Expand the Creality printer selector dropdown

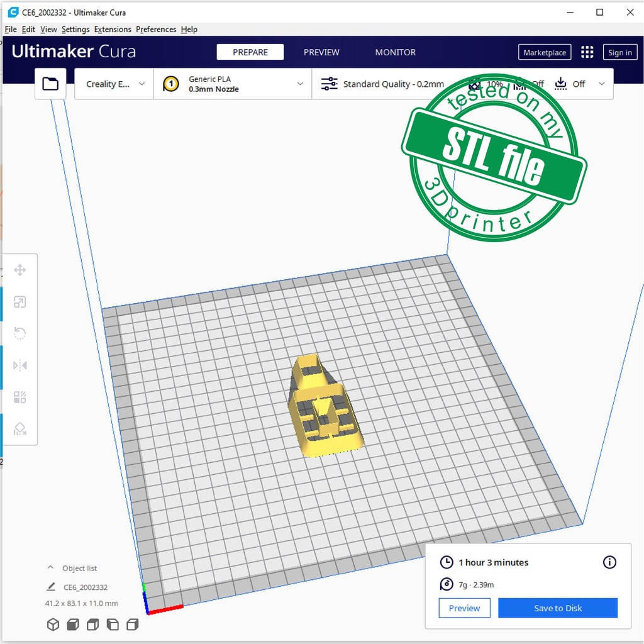coord(114,84)
